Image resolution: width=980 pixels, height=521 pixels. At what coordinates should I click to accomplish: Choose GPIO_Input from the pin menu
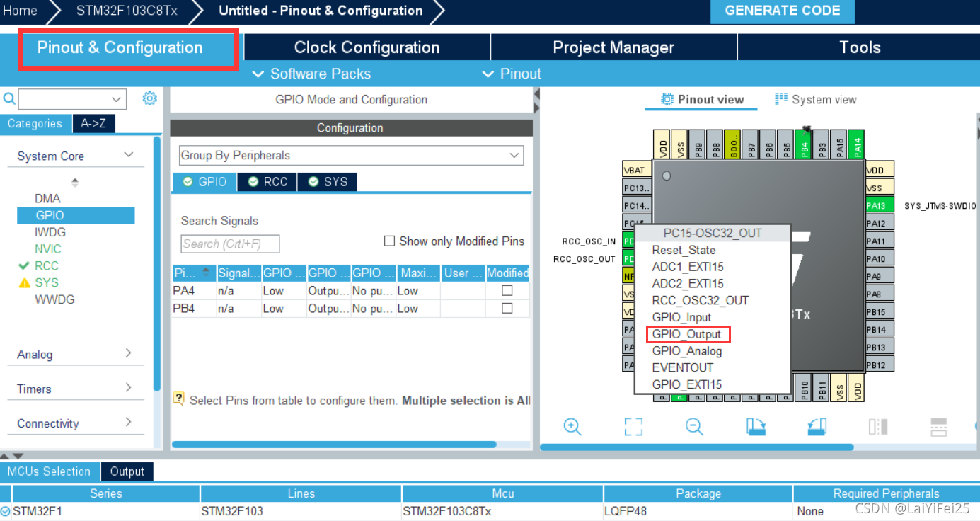tap(681, 317)
